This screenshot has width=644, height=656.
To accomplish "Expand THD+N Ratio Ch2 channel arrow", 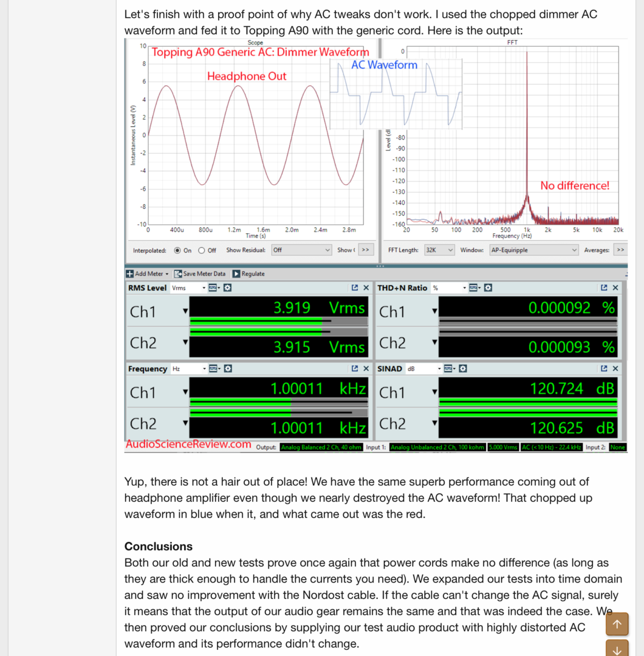I will (434, 342).
